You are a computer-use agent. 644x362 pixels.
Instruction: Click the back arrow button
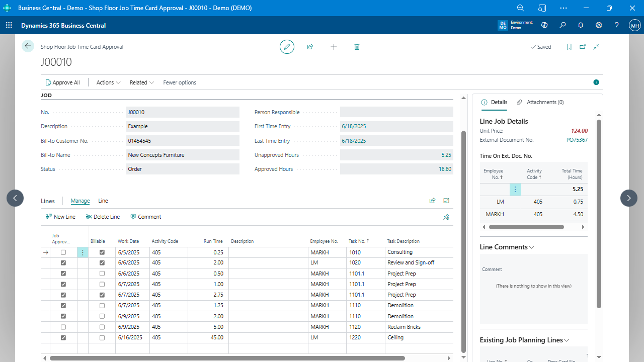[x=28, y=46]
